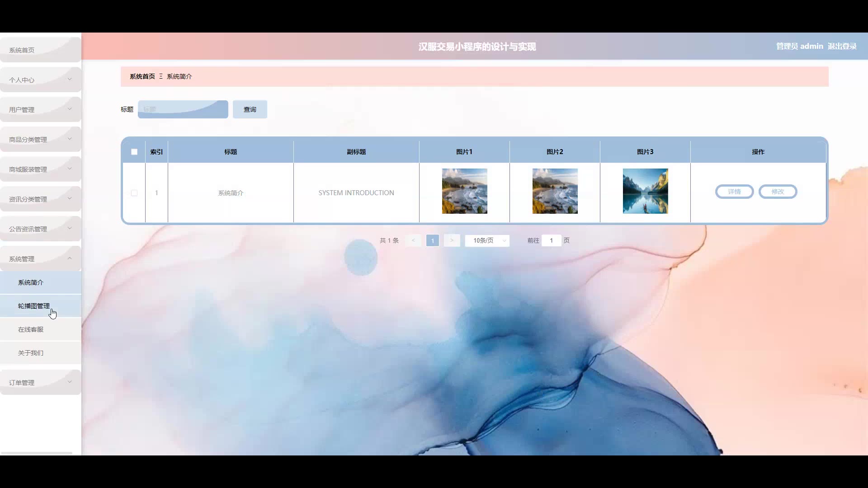Image resolution: width=868 pixels, height=488 pixels.
Task: Click the 详情 button in row 1
Action: tap(734, 192)
